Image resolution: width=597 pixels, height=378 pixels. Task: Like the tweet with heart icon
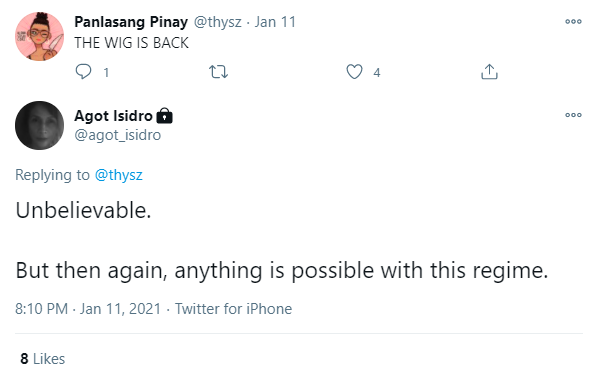pos(354,72)
